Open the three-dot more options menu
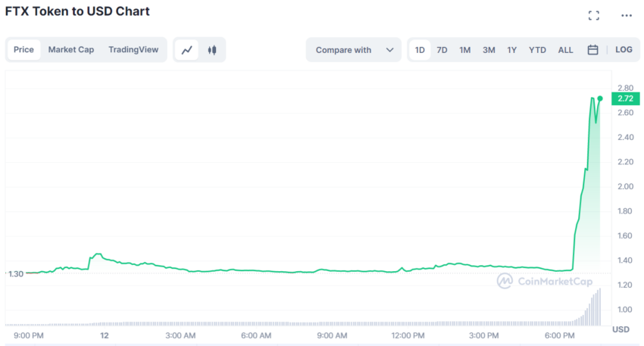 [627, 16]
